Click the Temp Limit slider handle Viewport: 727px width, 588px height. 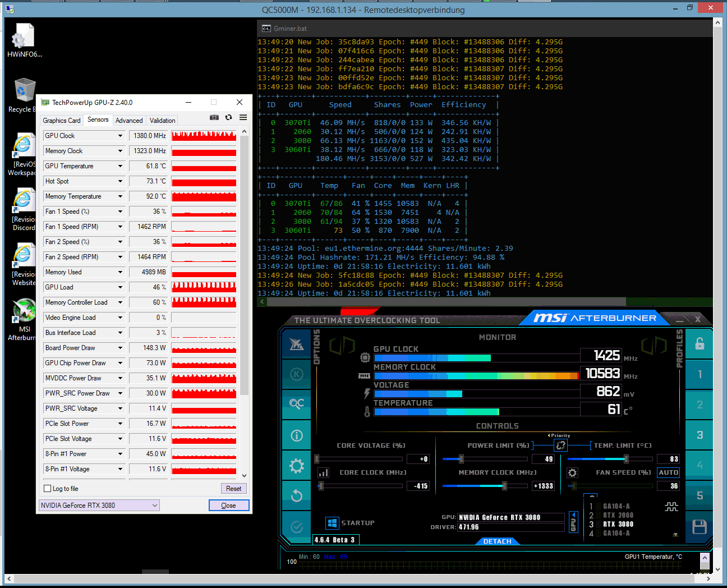click(x=626, y=459)
